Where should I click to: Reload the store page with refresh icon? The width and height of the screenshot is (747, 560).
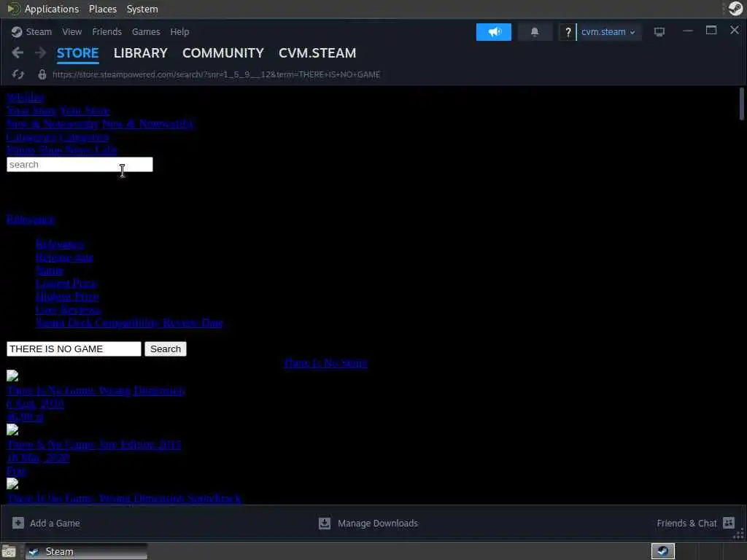pyautogui.click(x=18, y=75)
